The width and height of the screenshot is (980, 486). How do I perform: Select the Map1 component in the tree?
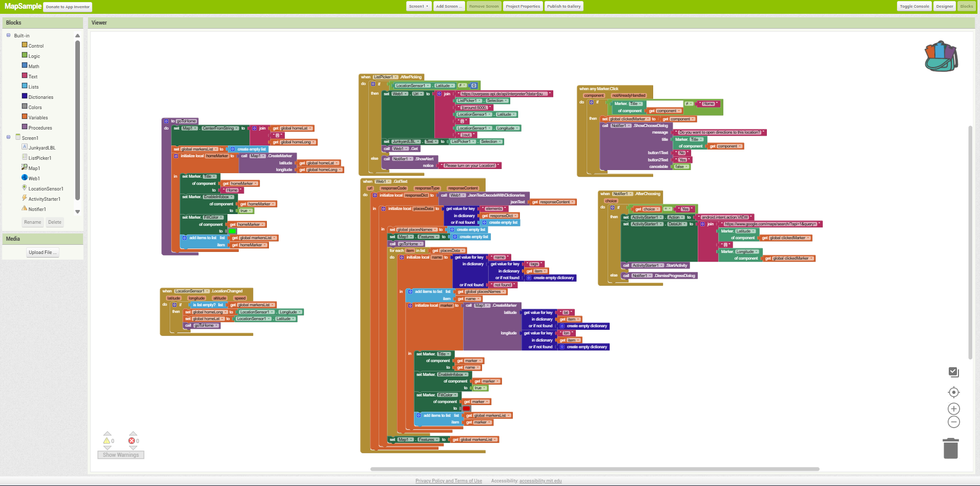tap(34, 168)
